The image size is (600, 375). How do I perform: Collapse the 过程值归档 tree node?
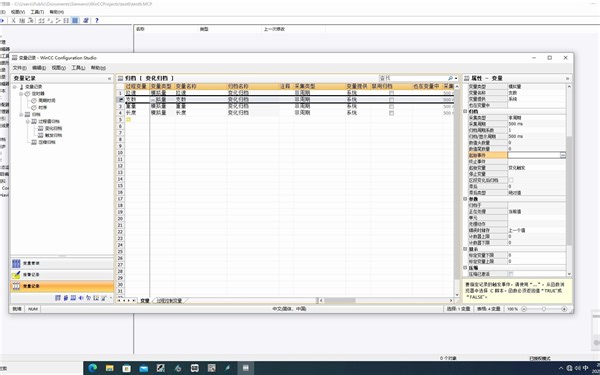coord(28,121)
